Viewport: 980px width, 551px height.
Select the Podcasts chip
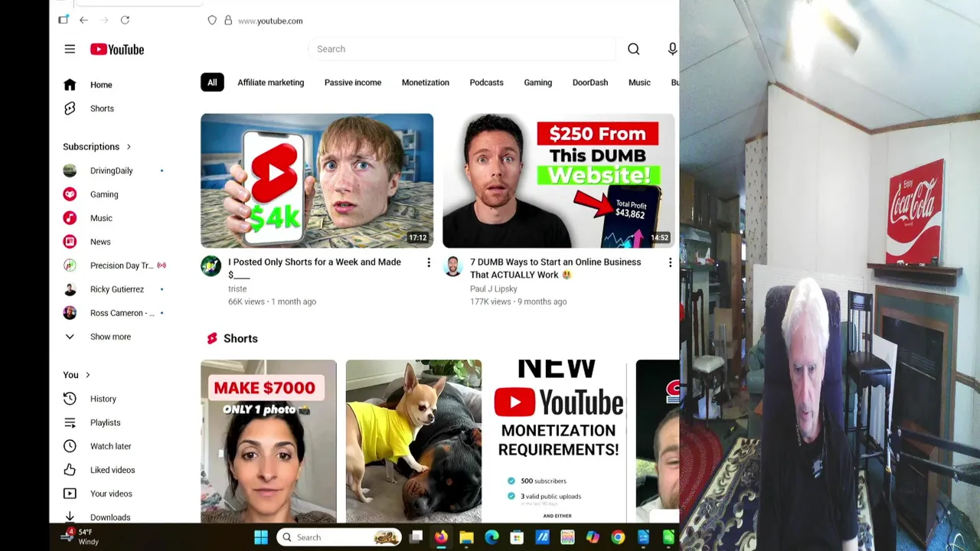tap(486, 83)
